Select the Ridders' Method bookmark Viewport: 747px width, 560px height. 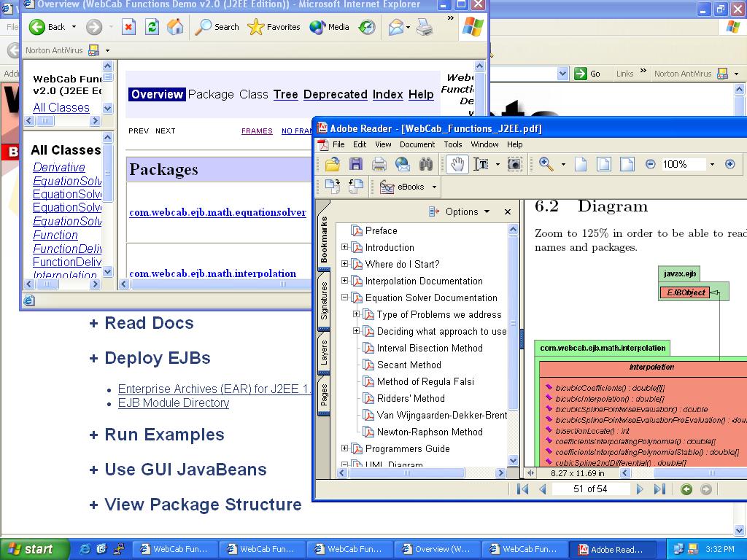411,398
